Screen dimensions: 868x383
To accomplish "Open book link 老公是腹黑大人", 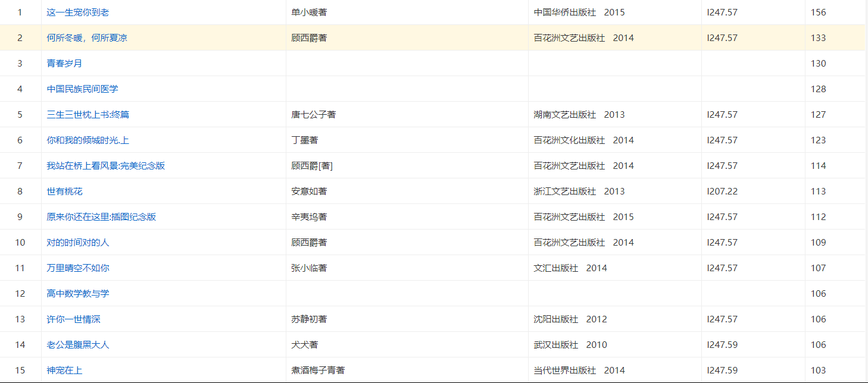I will point(78,344).
